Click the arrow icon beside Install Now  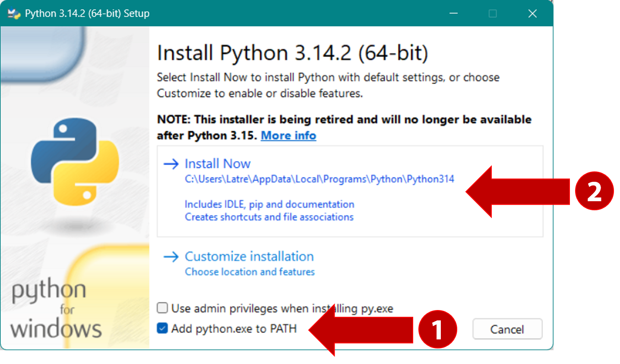pos(171,164)
